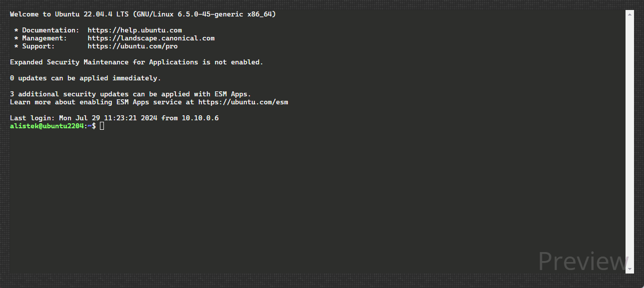Click the Last login line
The image size is (644, 288).
114,118
